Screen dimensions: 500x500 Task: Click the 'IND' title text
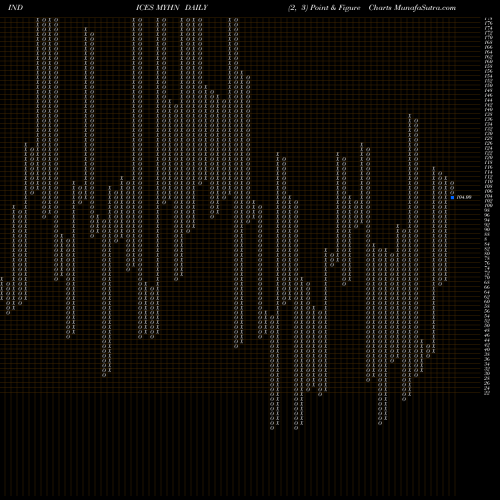[x=15, y=8]
